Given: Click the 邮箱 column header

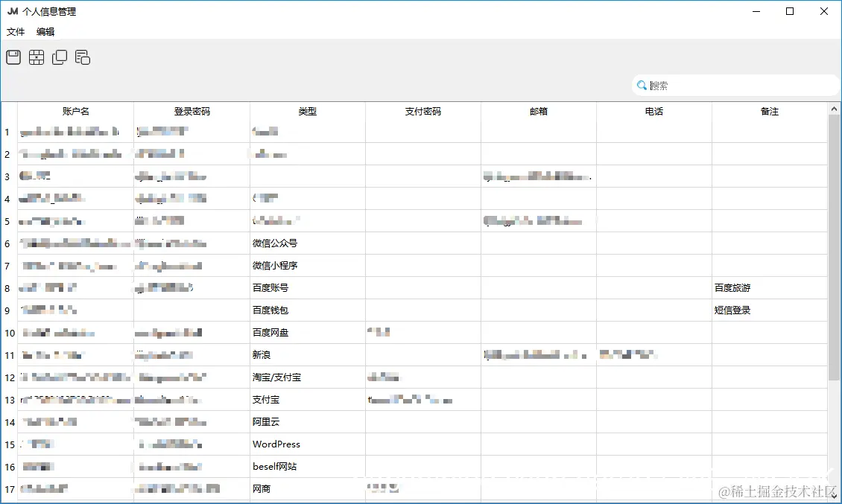Looking at the screenshot, I should (x=539, y=112).
